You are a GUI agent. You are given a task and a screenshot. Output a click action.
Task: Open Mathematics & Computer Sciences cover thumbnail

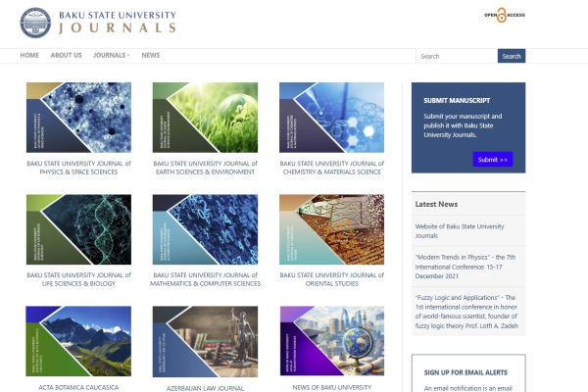pyautogui.click(x=205, y=229)
